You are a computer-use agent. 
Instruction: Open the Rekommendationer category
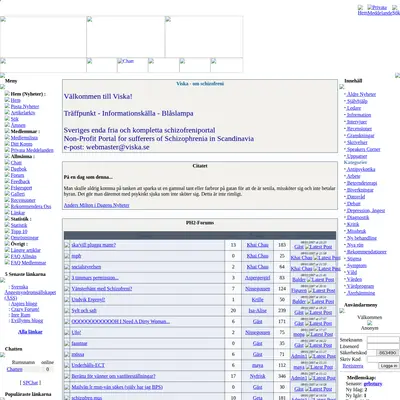367,252
